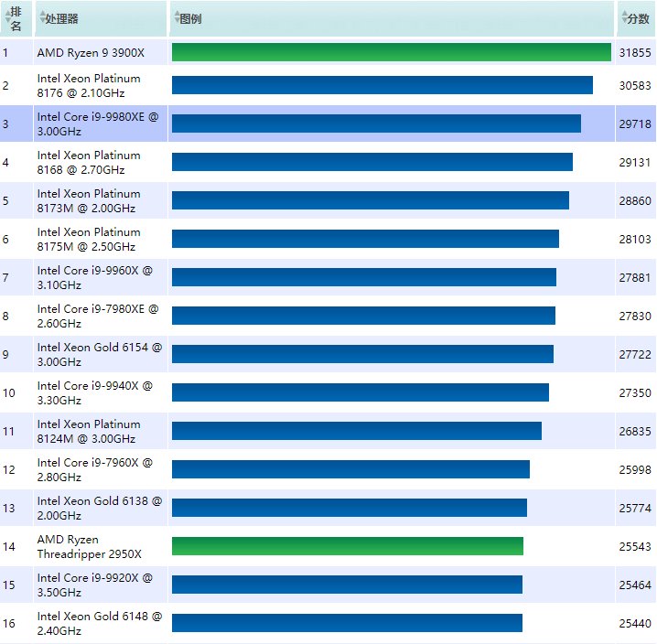
Task: Select the score 25440 for Xeon Gold 6148
Action: [x=634, y=624]
